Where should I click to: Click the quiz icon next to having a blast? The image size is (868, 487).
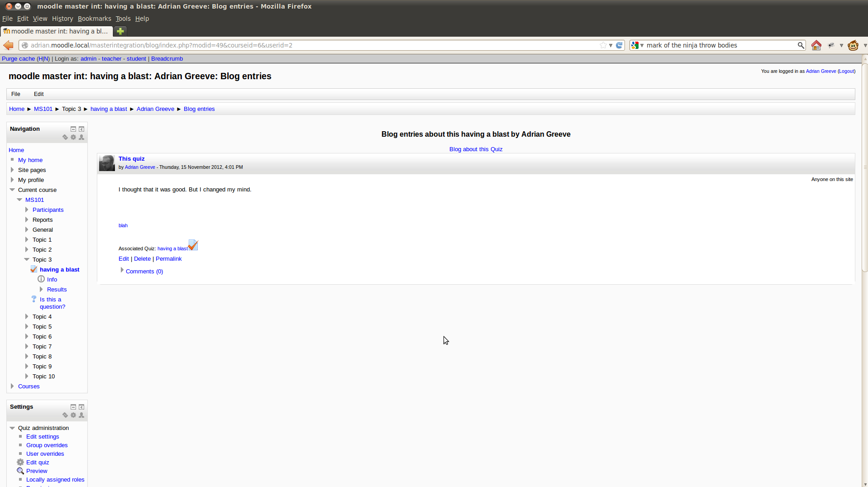(x=34, y=269)
